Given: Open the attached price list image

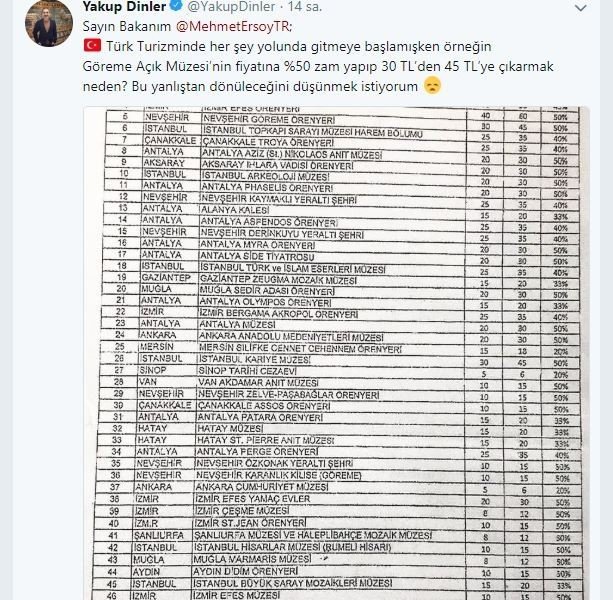Looking at the screenshot, I should click(336, 353).
